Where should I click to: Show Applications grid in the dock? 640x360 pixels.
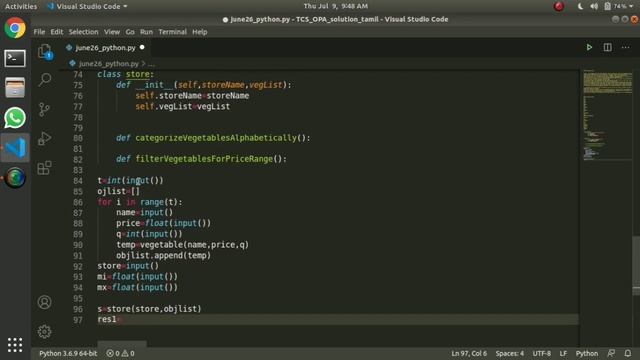click(x=15, y=345)
